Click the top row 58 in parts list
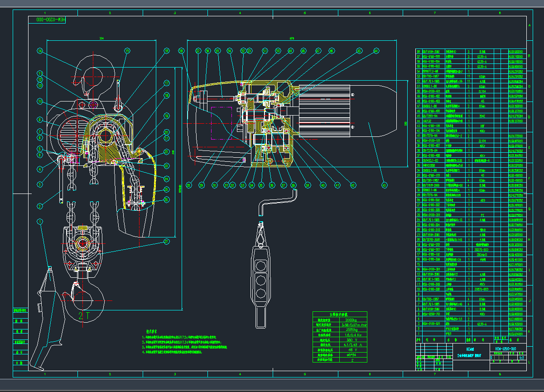Image resolution: width=544 pixels, height=392 pixels. tap(419, 51)
